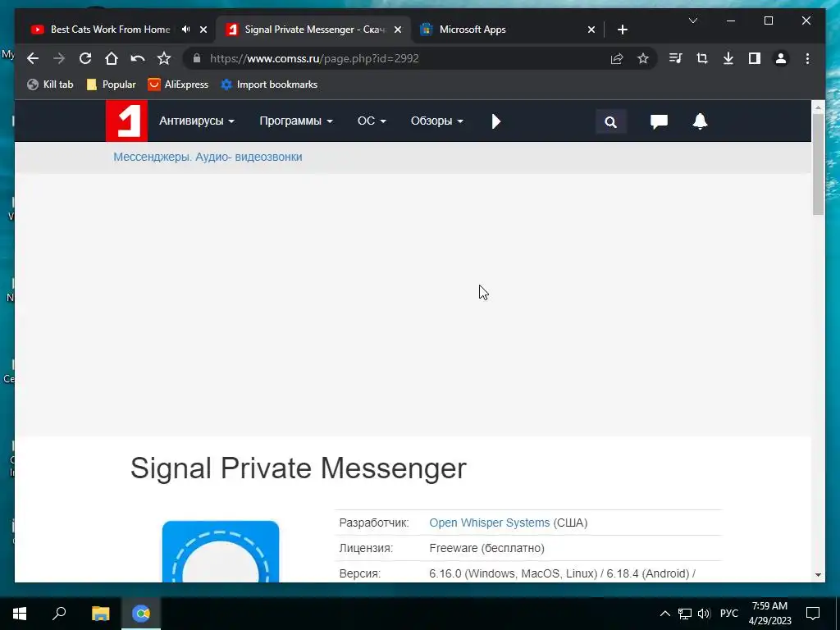
Task: Click the share icon in address bar
Action: [617, 58]
